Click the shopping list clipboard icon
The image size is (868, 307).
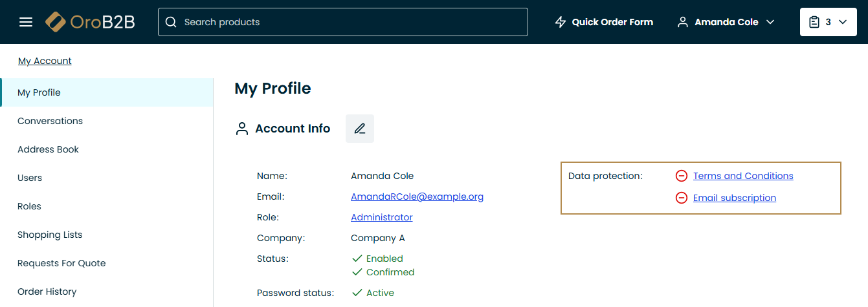[x=814, y=22]
